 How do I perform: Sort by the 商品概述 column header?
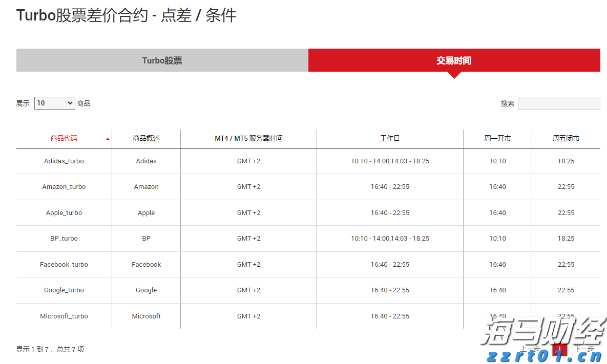[145, 138]
